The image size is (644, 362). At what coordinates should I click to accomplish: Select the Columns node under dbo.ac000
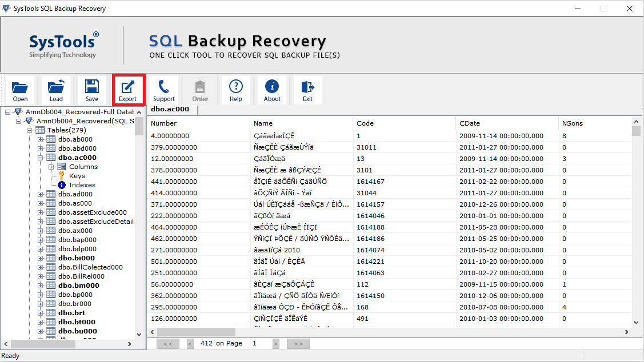tap(83, 167)
